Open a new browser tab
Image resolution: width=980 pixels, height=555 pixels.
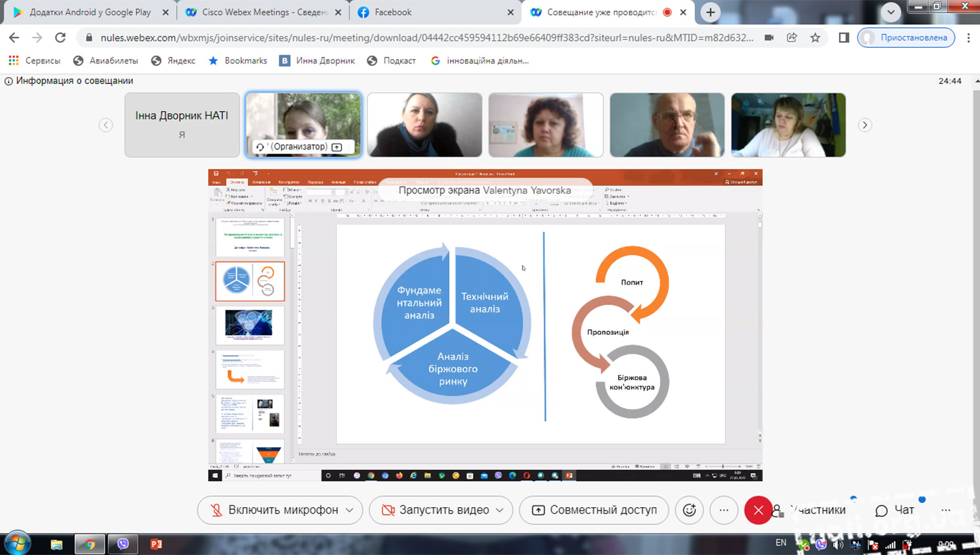point(710,12)
